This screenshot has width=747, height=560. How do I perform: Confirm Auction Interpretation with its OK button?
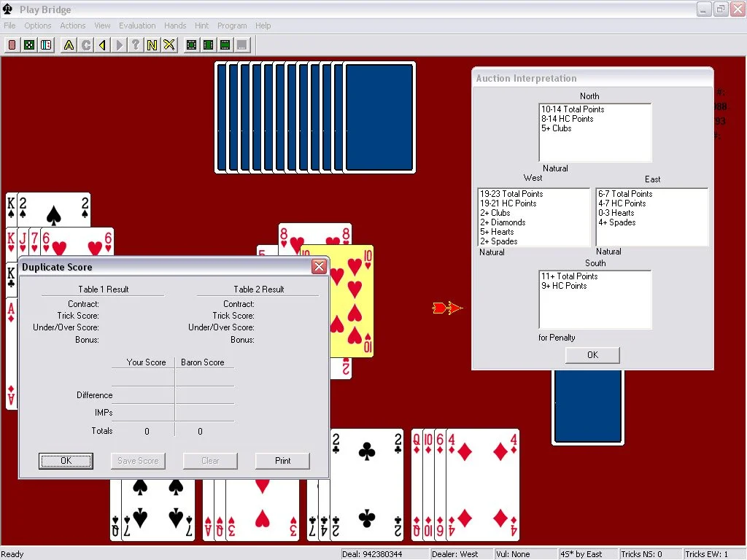(x=592, y=355)
